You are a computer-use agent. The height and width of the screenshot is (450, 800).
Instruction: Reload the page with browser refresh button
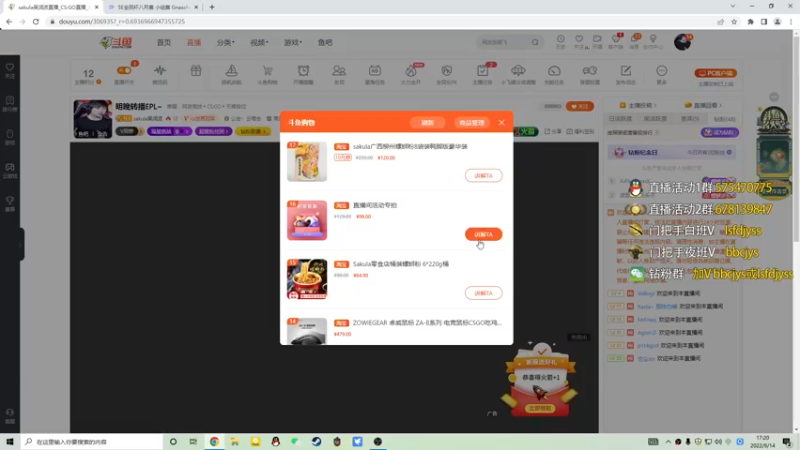(x=36, y=21)
